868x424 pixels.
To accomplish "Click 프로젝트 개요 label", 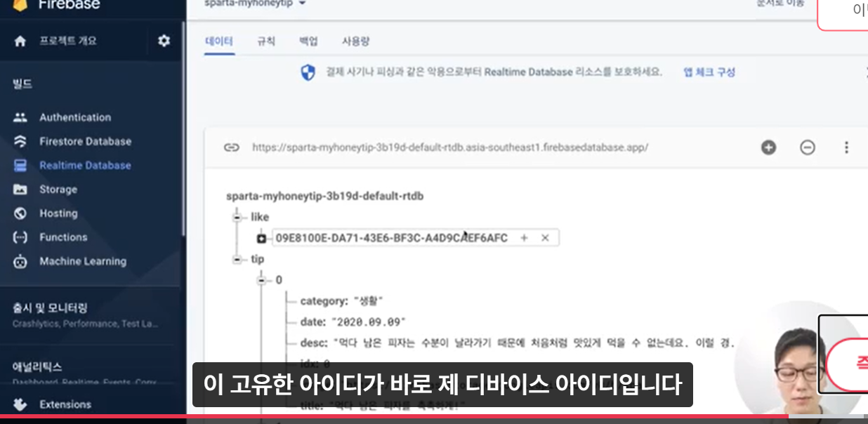I will [x=68, y=41].
